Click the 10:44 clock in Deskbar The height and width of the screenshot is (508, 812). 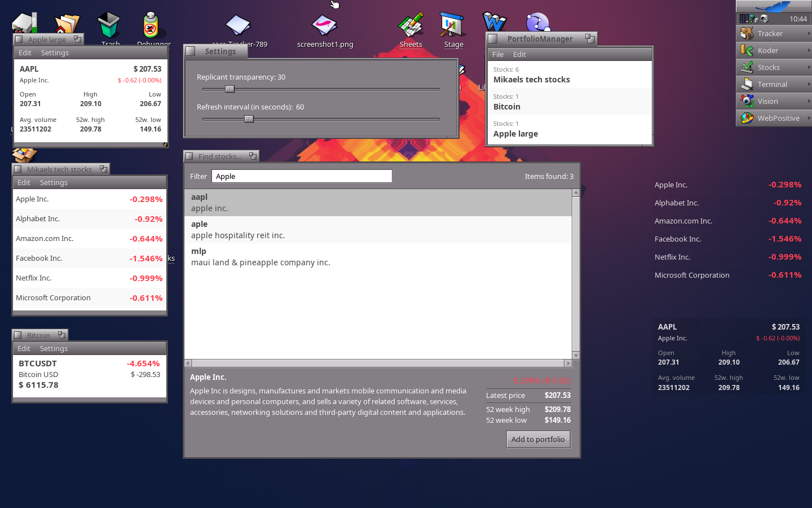coord(798,19)
